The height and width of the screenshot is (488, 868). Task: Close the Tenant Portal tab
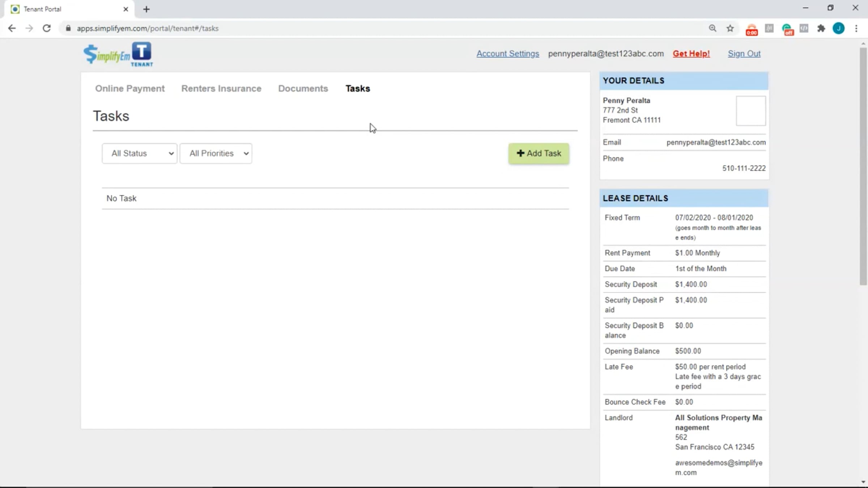point(125,9)
